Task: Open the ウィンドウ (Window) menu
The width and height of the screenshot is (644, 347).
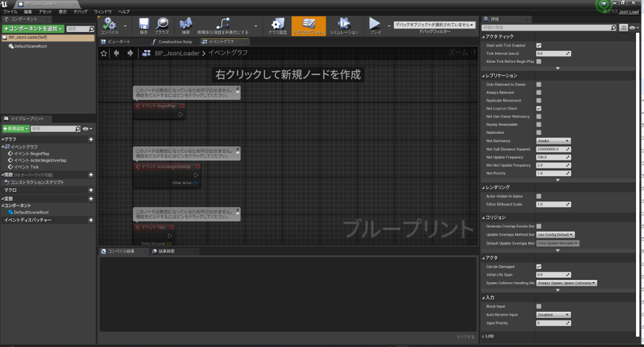Action: [103, 12]
